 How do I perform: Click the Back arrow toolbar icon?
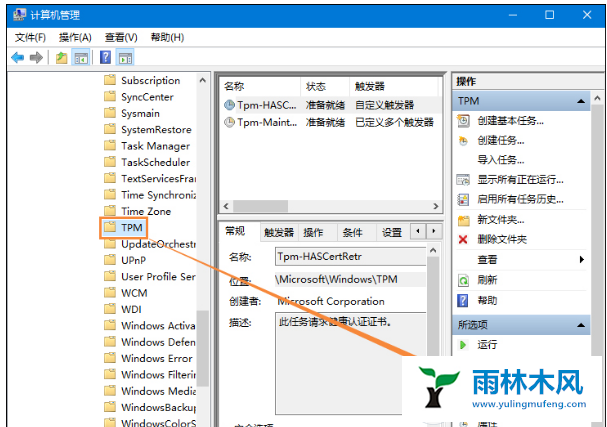click(x=17, y=57)
